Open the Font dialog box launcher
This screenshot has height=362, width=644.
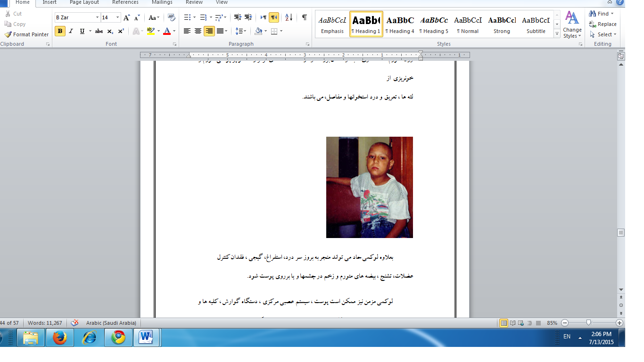pos(174,44)
